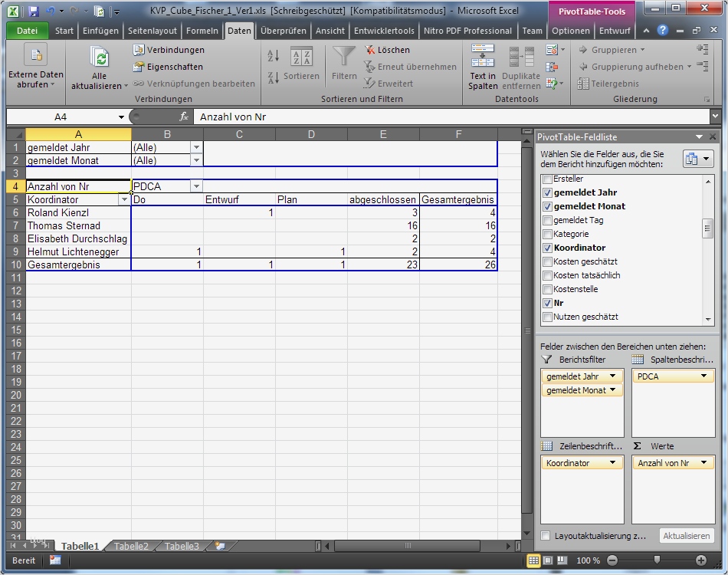
Task: Click the Undo arrow icon
Action: pos(51,11)
